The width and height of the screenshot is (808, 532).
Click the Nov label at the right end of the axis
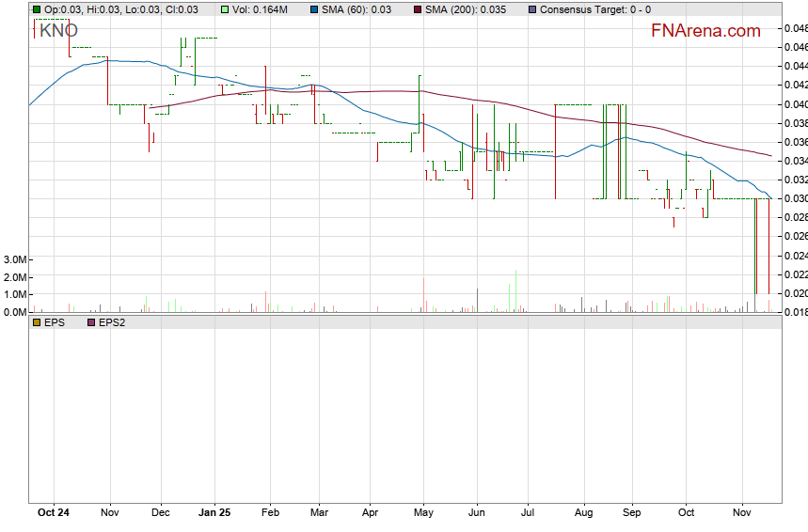point(743,513)
